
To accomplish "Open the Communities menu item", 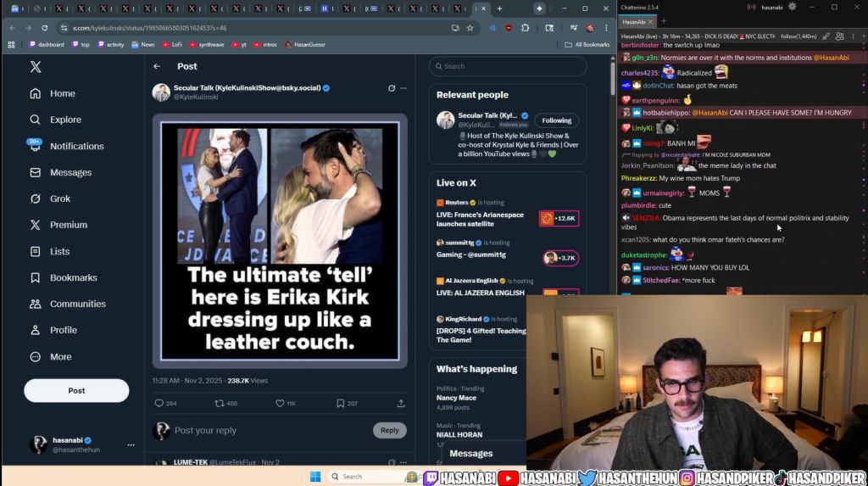I will pos(77,304).
